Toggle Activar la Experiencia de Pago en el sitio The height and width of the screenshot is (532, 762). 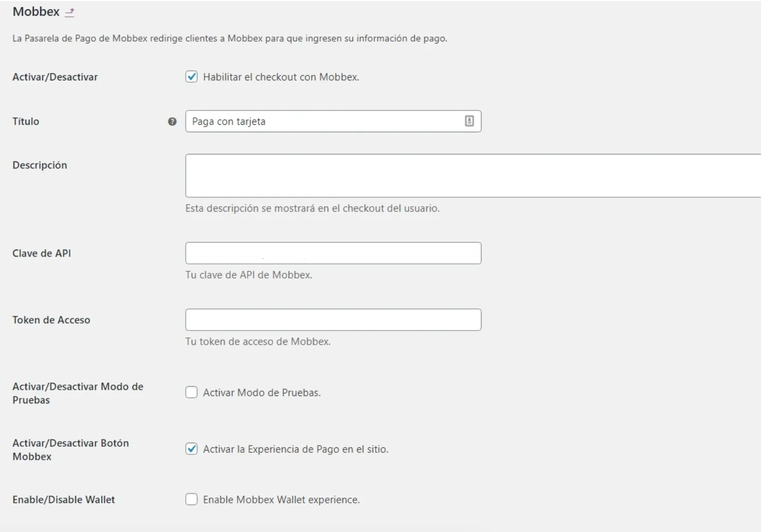point(192,449)
